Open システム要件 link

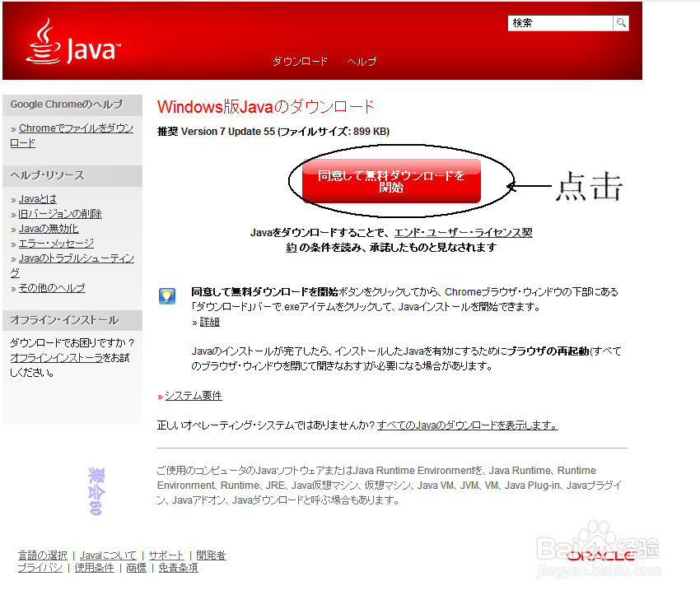(194, 396)
